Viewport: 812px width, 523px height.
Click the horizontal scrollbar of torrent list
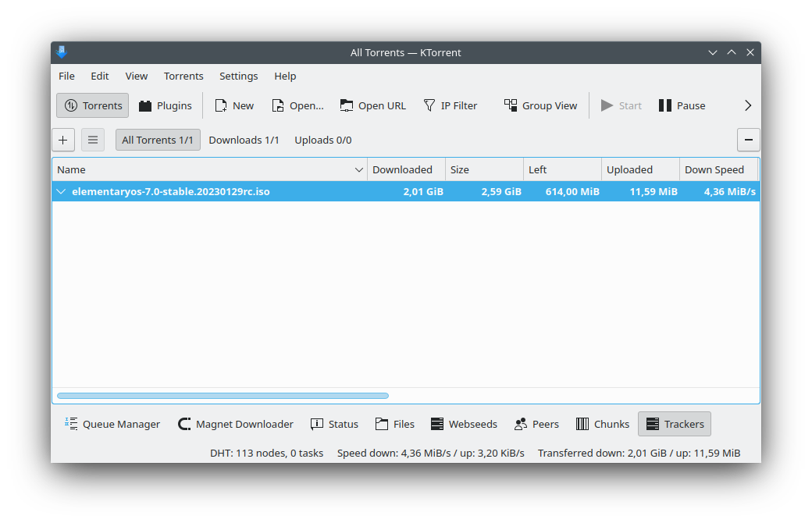[x=223, y=396]
